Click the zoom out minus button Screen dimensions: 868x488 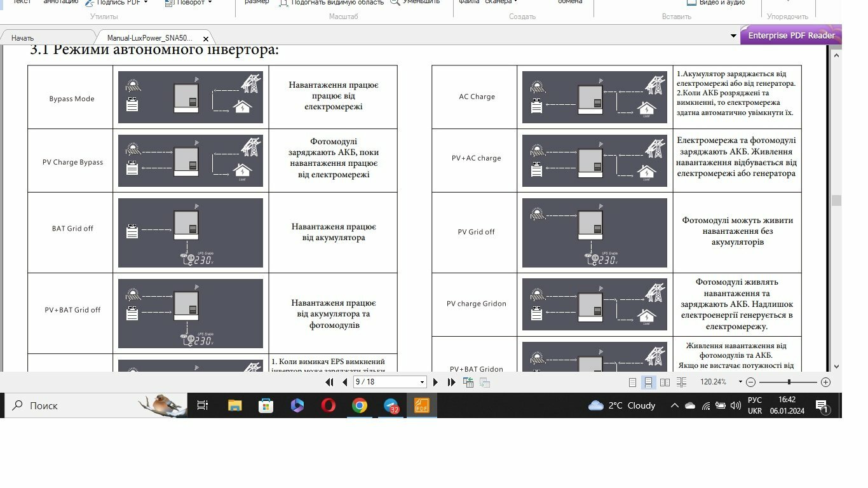coord(750,382)
